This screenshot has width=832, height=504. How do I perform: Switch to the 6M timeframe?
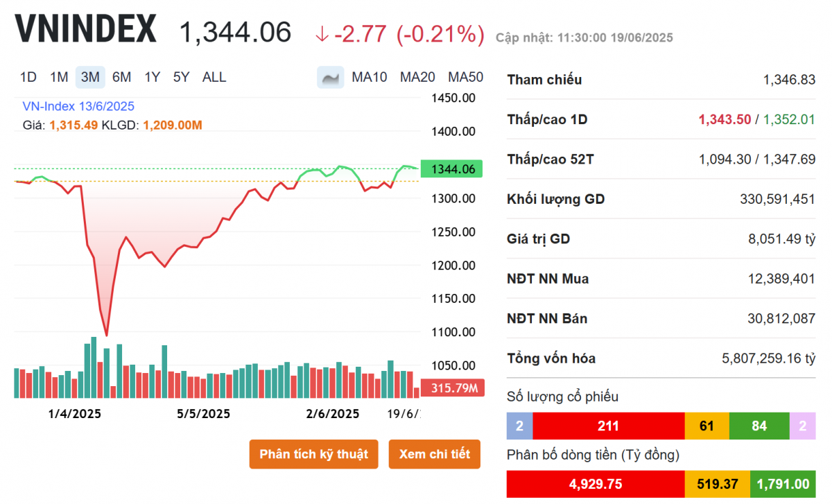(x=122, y=78)
